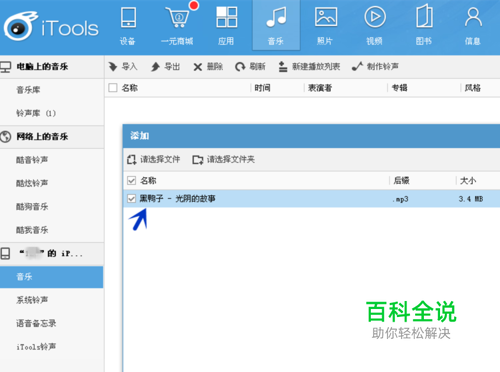Select 电脑上的音乐 sidebar section
This screenshot has height=372, width=500.
(52, 67)
